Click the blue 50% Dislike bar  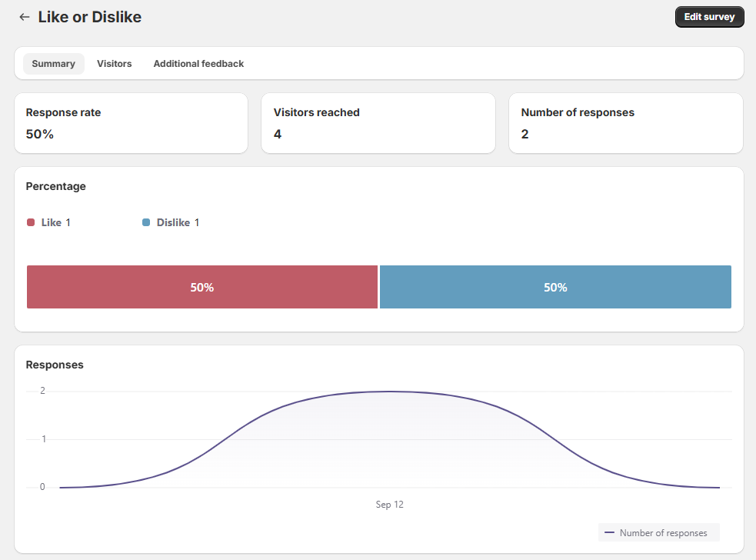pyautogui.click(x=555, y=287)
